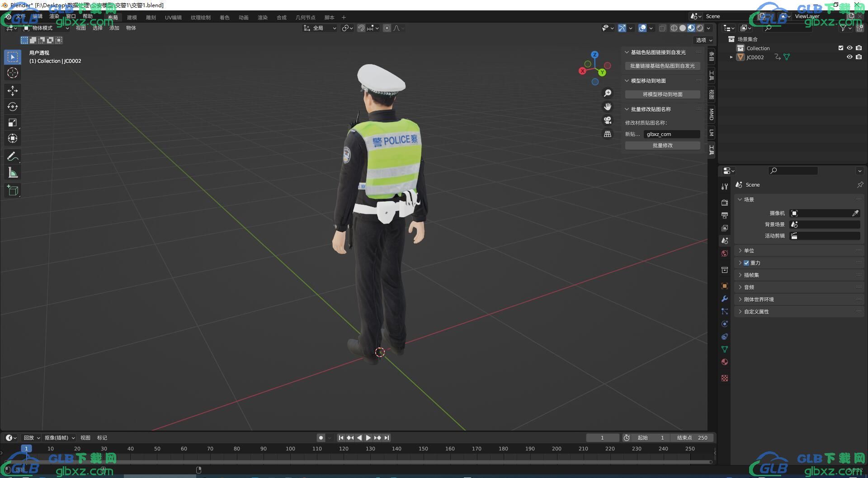Select the Scale tool
This screenshot has height=478, width=868.
click(x=13, y=122)
